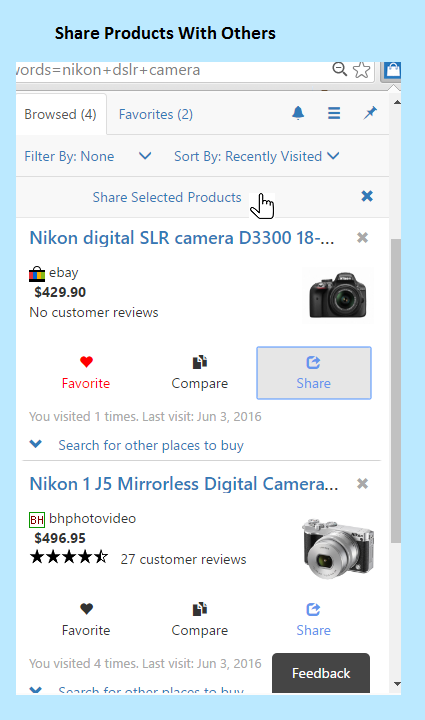Click the browser zoom magnifier icon
This screenshot has height=720, width=425.
coord(340,69)
